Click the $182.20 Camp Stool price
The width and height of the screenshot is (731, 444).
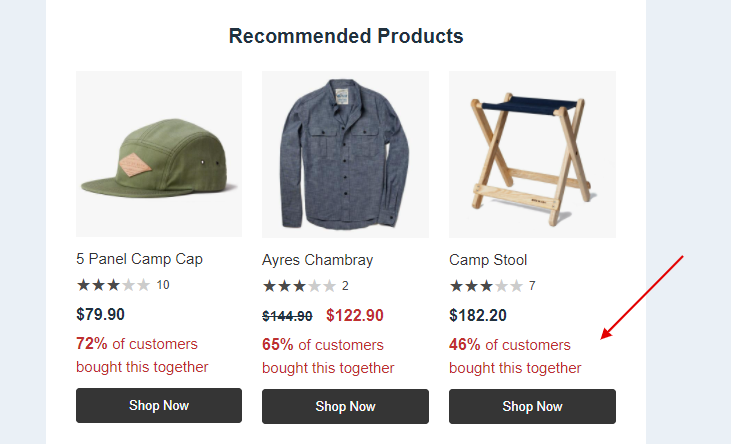click(x=478, y=315)
